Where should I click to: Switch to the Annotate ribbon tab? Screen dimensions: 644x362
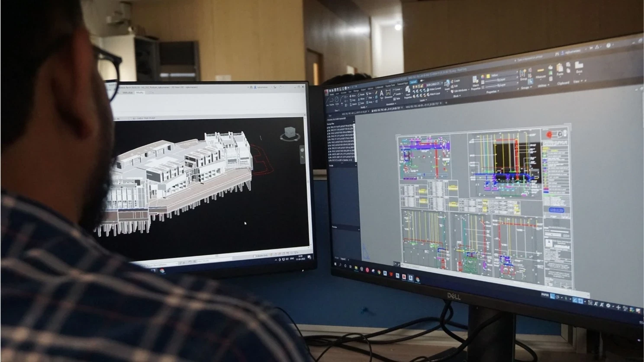coord(343,92)
